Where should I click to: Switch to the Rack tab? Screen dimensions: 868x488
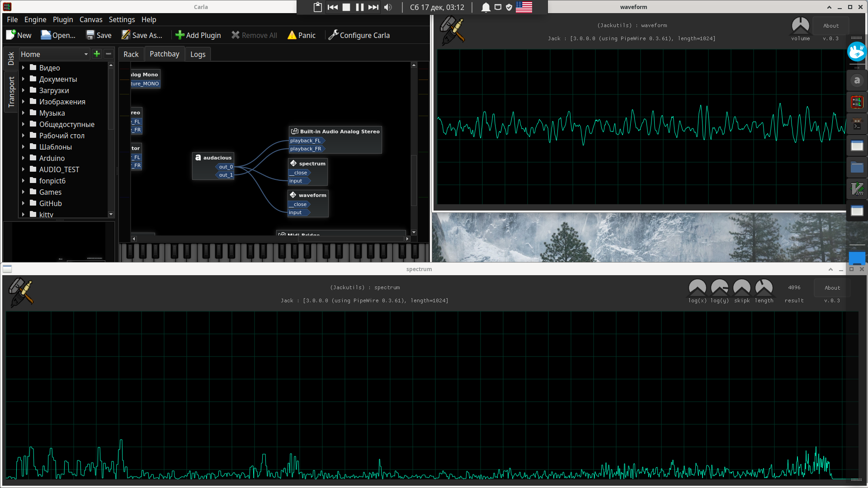click(x=131, y=54)
